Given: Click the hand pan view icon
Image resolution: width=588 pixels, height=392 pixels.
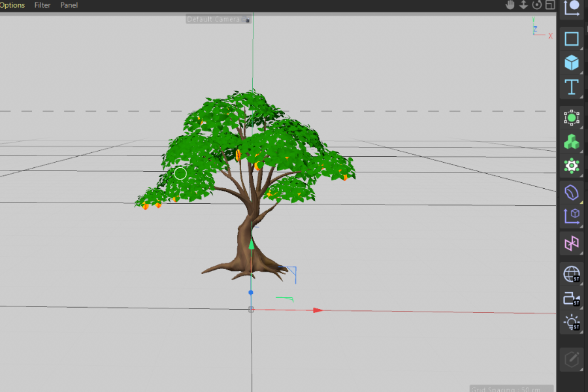Looking at the screenshot, I should [510, 5].
